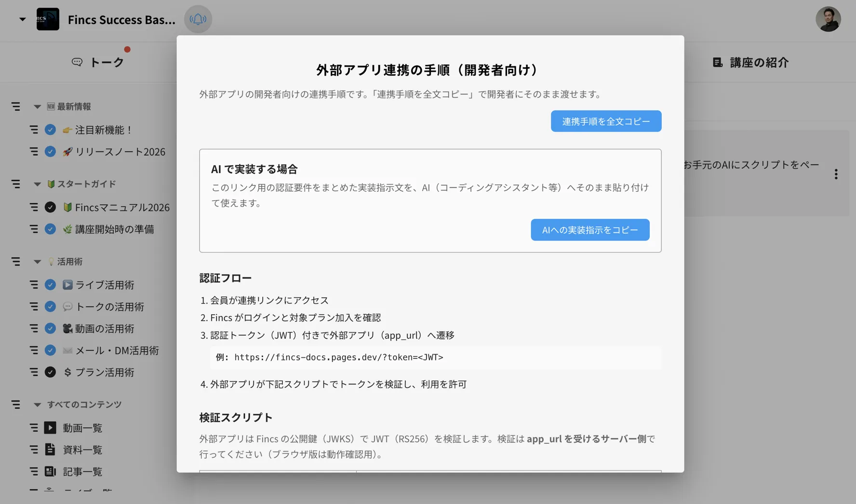Click drag handle next to 動画一覧

[x=34, y=428]
